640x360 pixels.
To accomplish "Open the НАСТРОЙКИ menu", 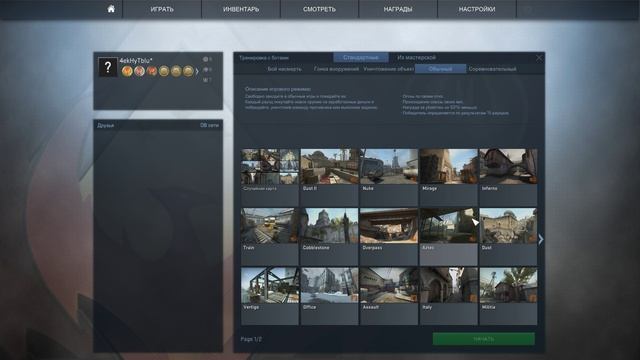I will coord(477,9).
